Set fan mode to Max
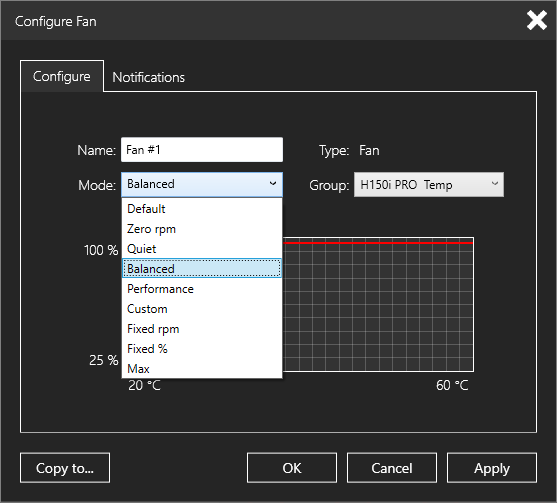The image size is (557, 503). [x=202, y=369]
